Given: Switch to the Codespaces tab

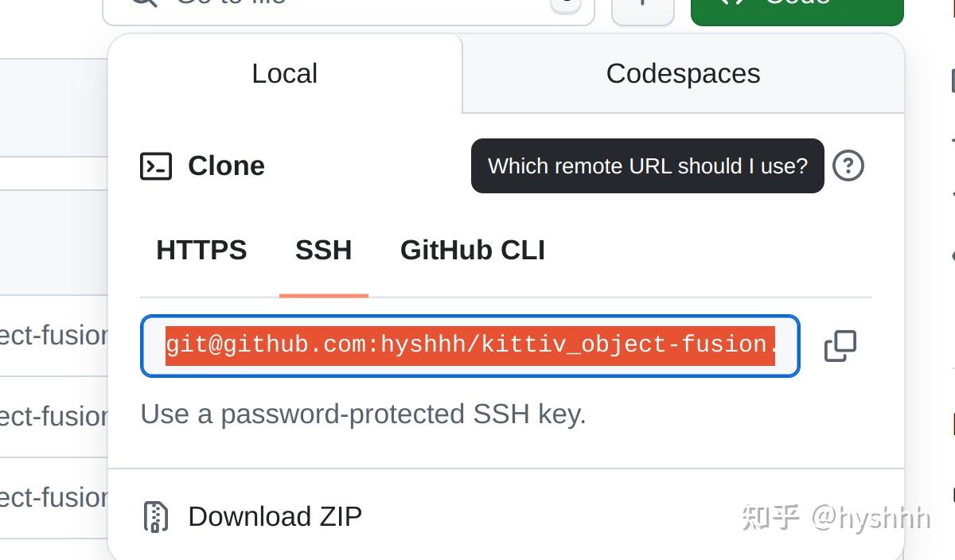Looking at the screenshot, I should 682,73.
